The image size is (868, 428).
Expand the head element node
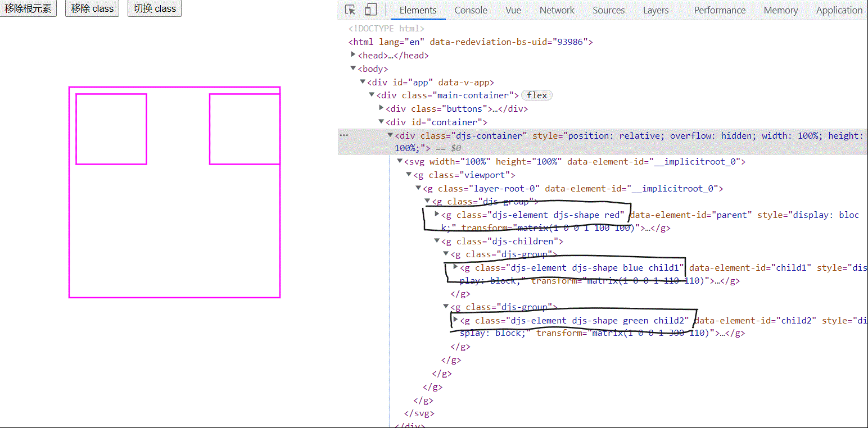[353, 54]
